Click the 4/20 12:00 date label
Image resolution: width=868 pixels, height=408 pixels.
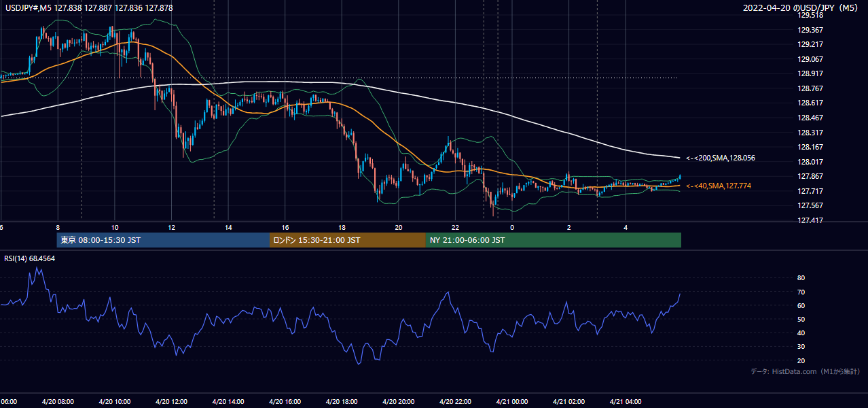tap(171, 402)
